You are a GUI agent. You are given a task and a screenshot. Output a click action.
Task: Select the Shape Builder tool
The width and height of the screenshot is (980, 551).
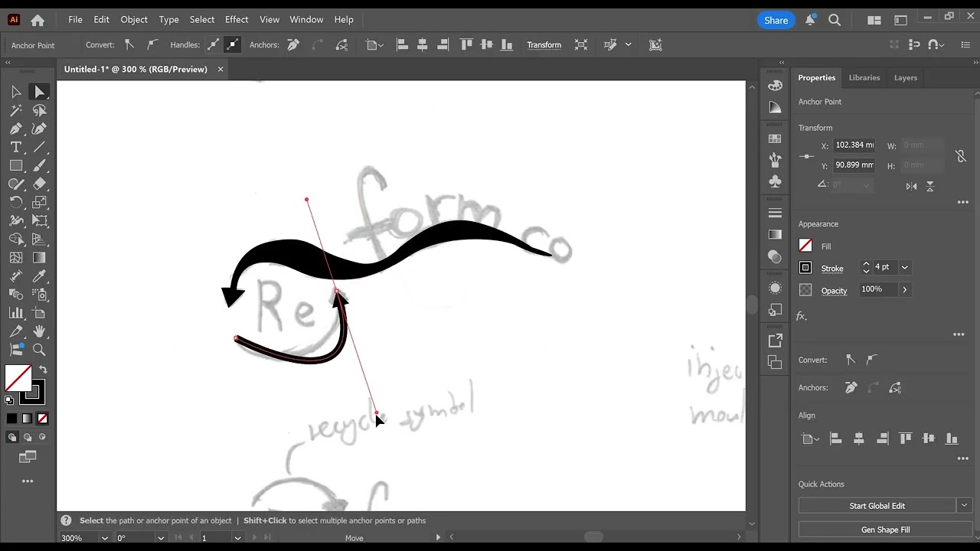point(16,239)
